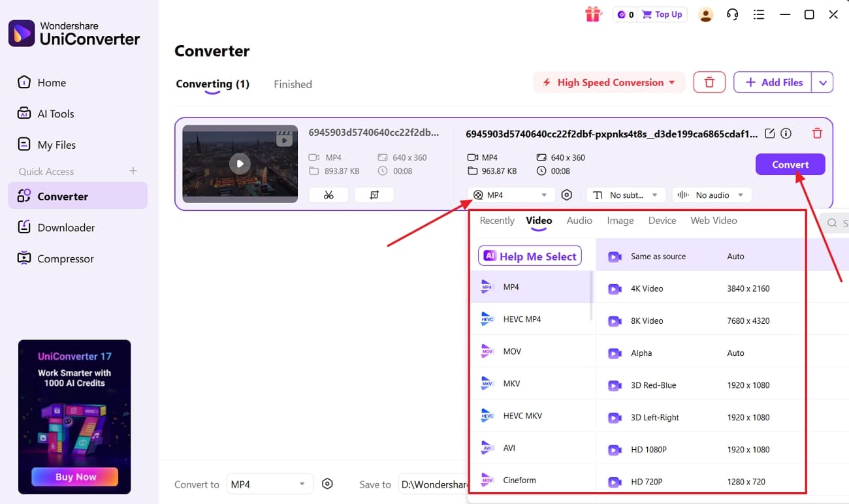Click the Top Up cart button
849x504 pixels.
(662, 14)
